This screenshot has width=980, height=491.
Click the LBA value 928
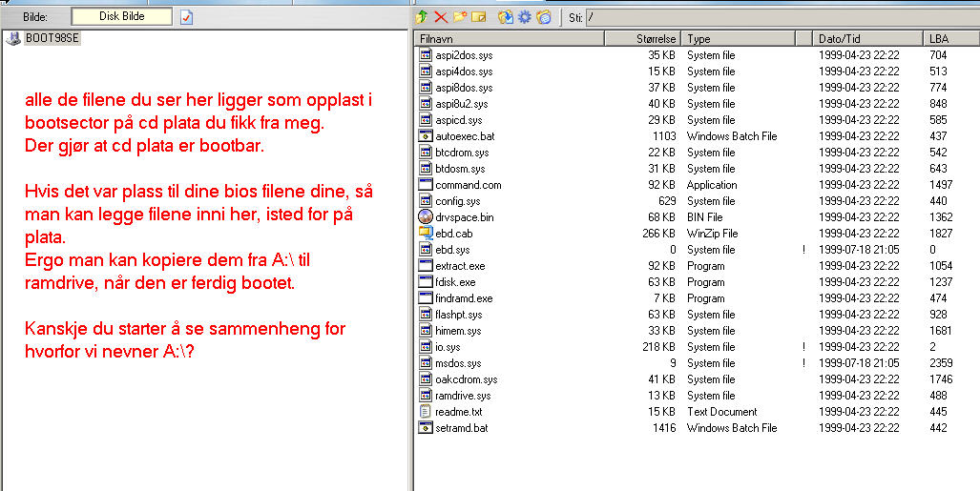(938, 315)
